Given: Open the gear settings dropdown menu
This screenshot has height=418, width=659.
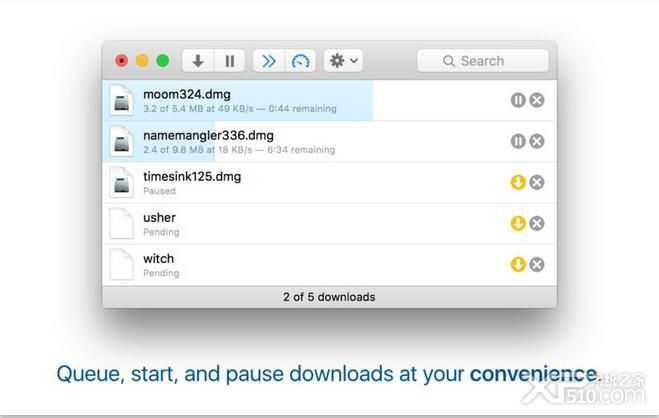Looking at the screenshot, I should coord(343,61).
